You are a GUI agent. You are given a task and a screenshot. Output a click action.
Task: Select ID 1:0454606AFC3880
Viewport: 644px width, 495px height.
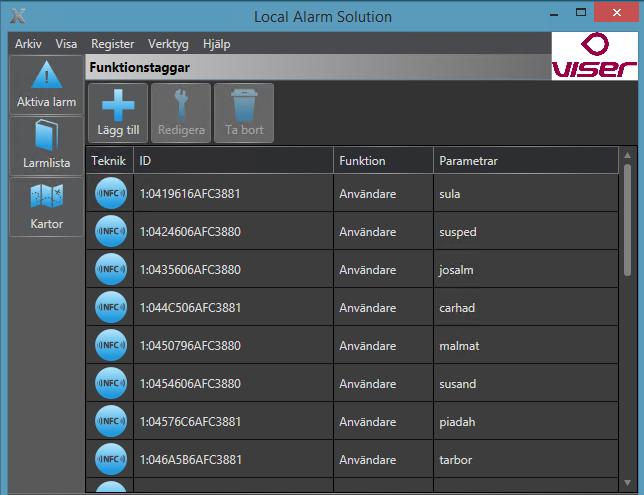(190, 384)
